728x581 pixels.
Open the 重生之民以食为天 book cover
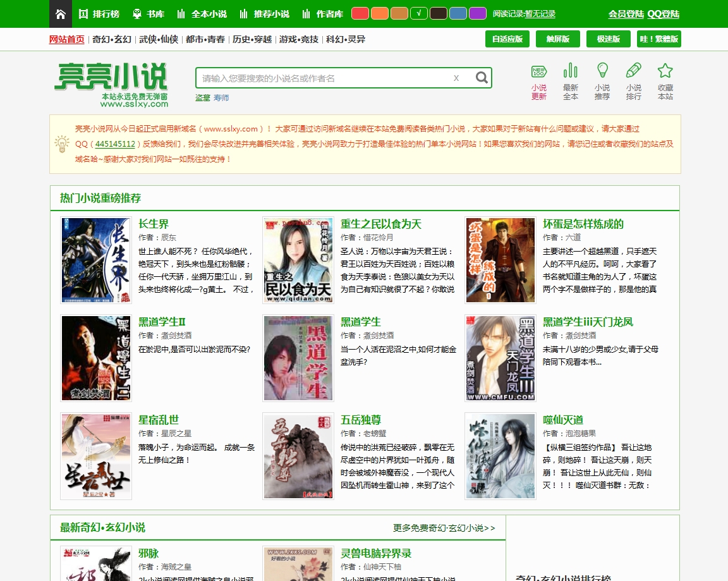click(298, 260)
